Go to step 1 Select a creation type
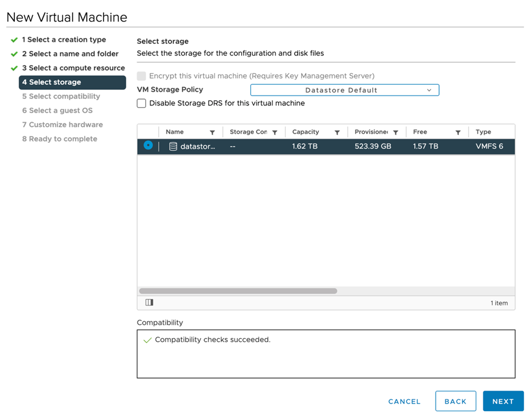This screenshot has height=417, width=532. coord(64,40)
